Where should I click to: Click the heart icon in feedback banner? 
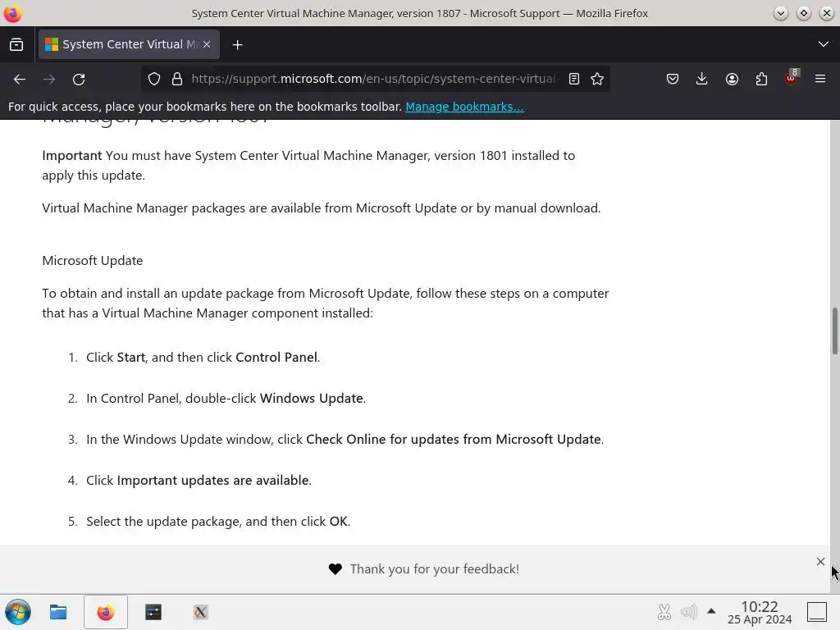pyautogui.click(x=336, y=569)
